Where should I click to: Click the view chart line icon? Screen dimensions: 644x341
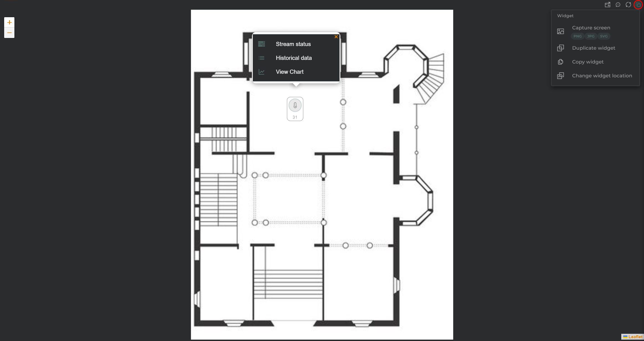click(261, 72)
